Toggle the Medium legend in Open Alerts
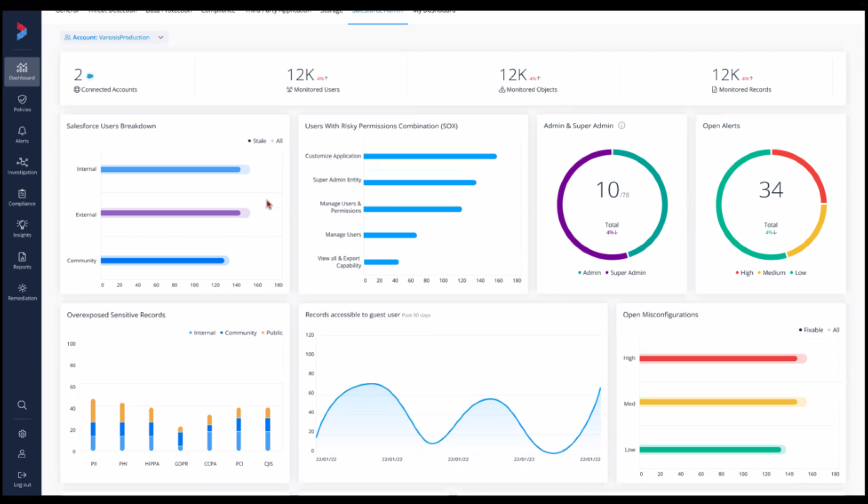This screenshot has width=868, height=504. [x=772, y=273]
